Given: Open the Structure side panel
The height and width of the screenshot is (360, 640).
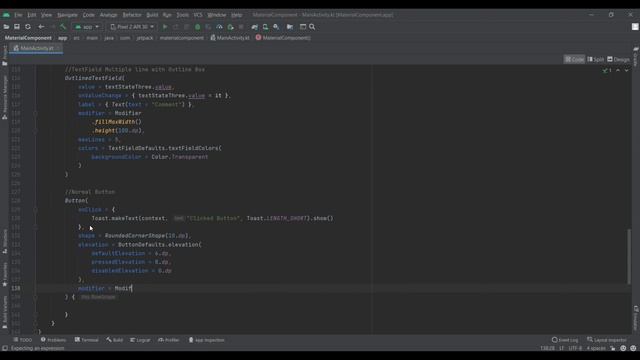Looking at the screenshot, I should [4, 241].
